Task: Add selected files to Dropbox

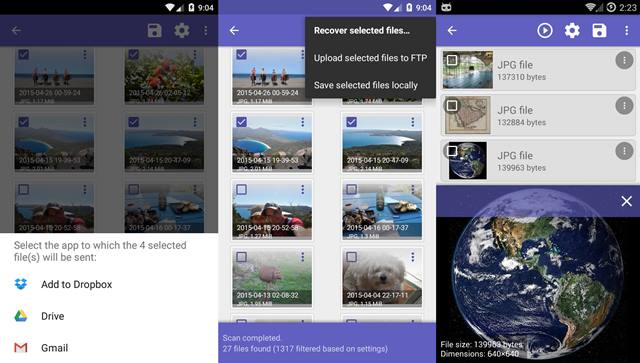Action: click(76, 284)
